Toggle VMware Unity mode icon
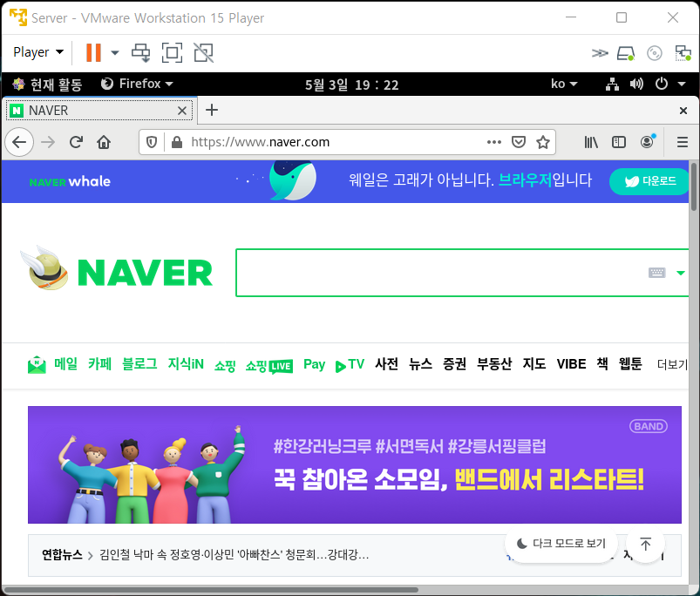Viewport: 700px width, 596px height. point(204,52)
